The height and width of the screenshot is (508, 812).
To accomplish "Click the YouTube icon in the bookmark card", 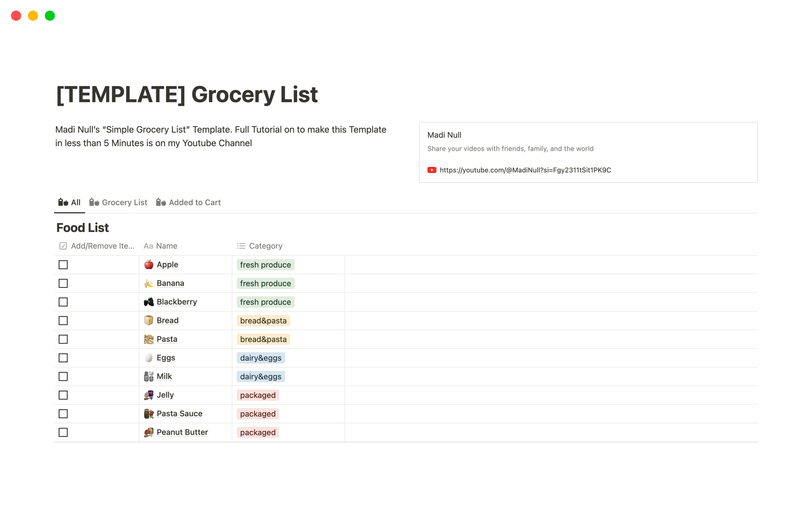I will pos(432,170).
